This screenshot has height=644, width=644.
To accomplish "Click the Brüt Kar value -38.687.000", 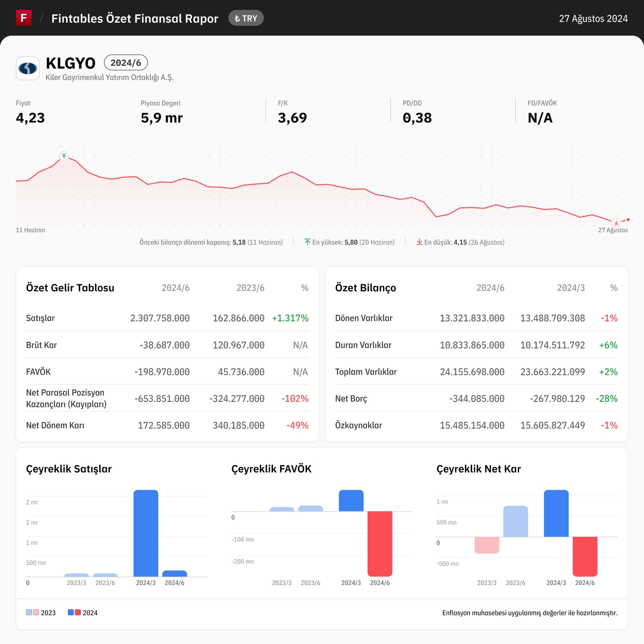I will [x=165, y=345].
